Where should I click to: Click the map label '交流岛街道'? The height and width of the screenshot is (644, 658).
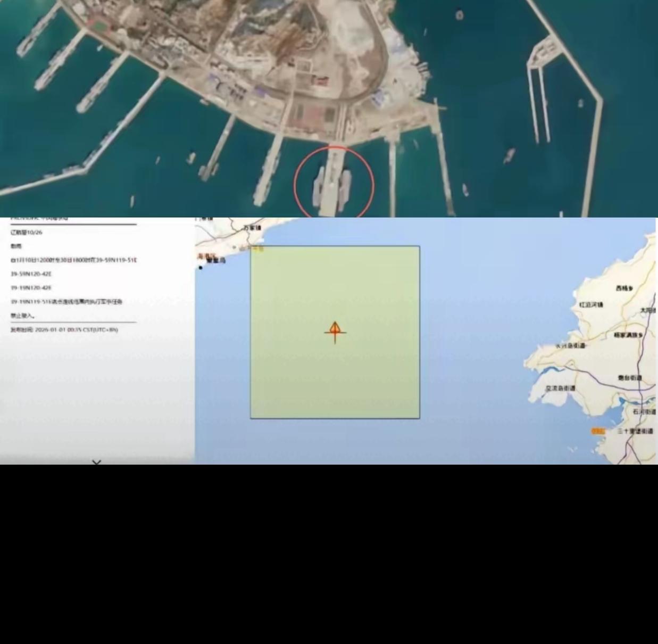[x=560, y=389]
